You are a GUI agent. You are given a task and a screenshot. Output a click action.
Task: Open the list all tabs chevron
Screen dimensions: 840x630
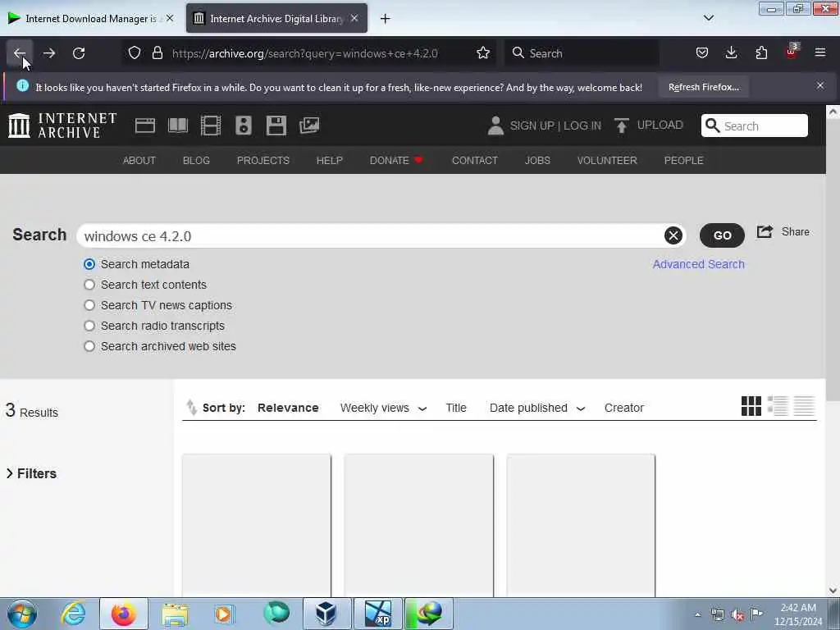coord(709,18)
